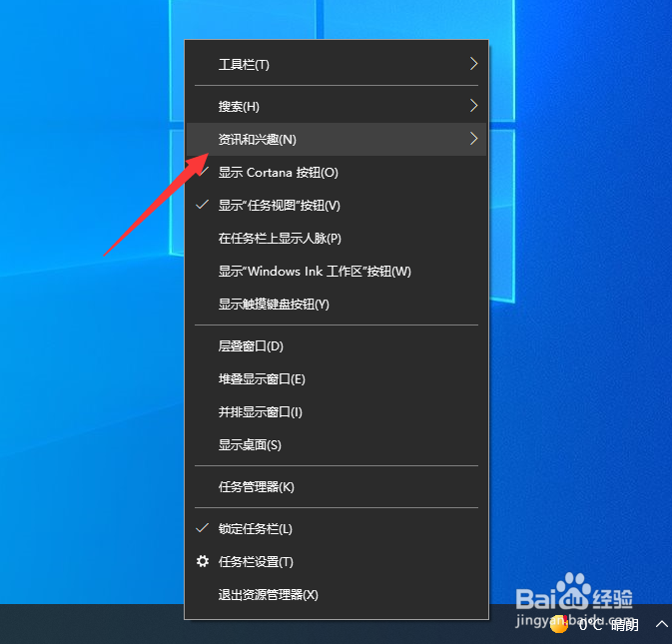Select 退出资源管理器(X)
Viewport: 672px width, 644px height.
336,595
